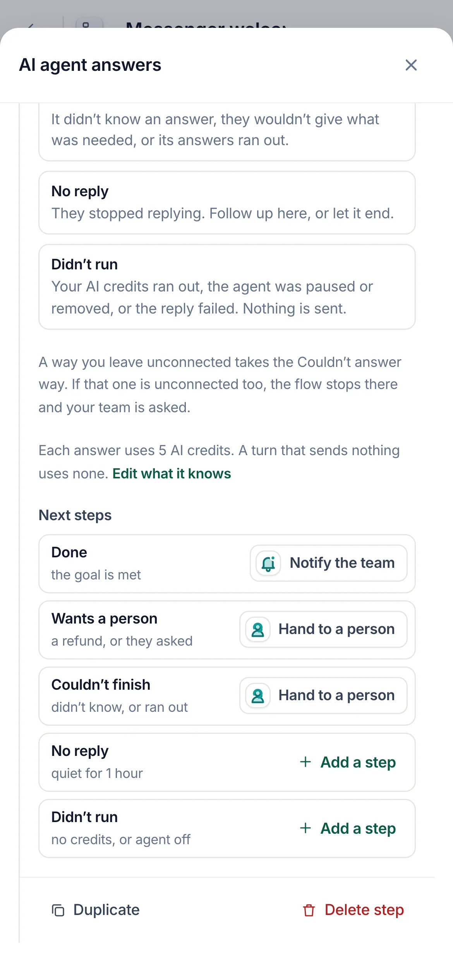This screenshot has width=453, height=980.
Task: Click the plus icon in the No reply step row
Action: tap(305, 762)
